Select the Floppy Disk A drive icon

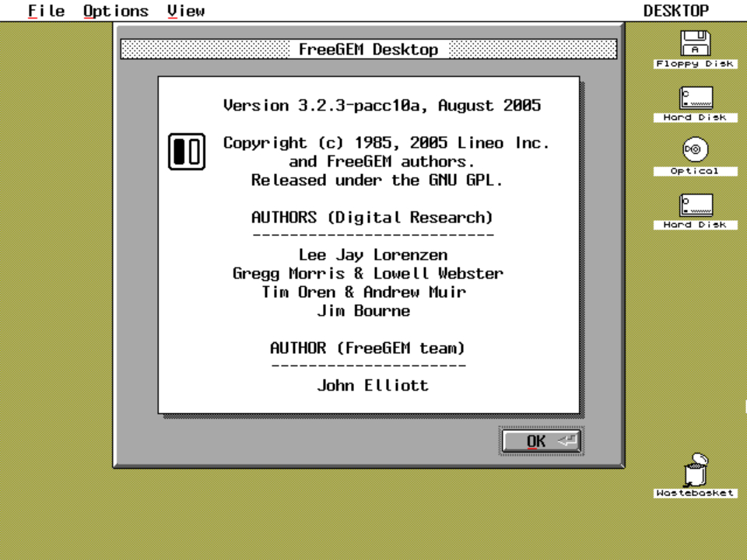coord(696,44)
